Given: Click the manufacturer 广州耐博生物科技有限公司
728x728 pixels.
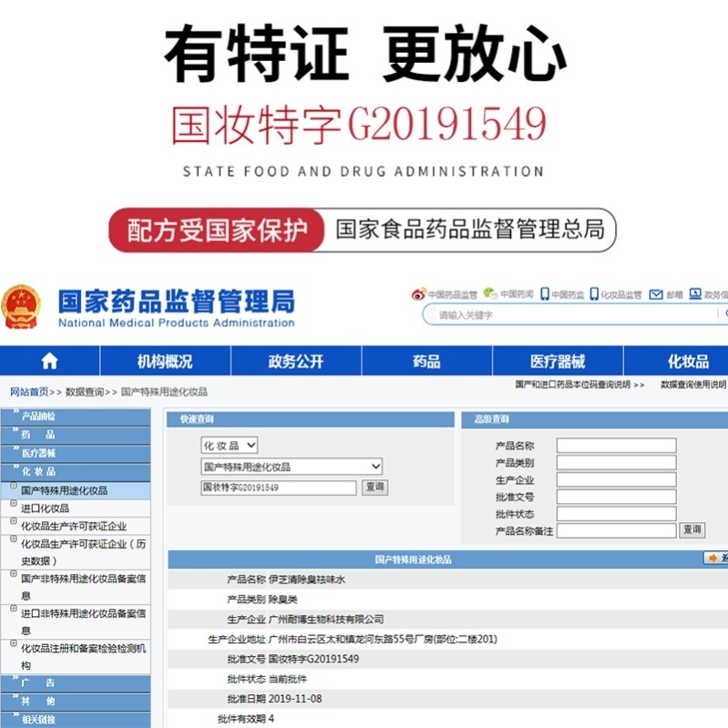Looking at the screenshot, I should click(x=326, y=620).
